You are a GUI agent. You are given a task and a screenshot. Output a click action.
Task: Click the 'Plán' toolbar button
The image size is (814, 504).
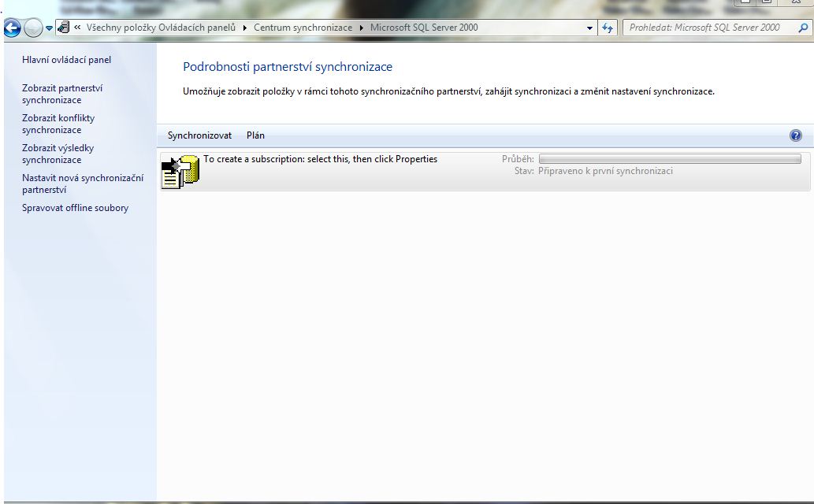click(x=255, y=135)
